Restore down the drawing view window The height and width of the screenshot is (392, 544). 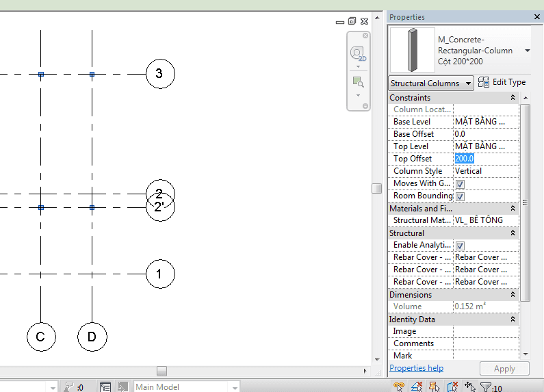(352, 21)
